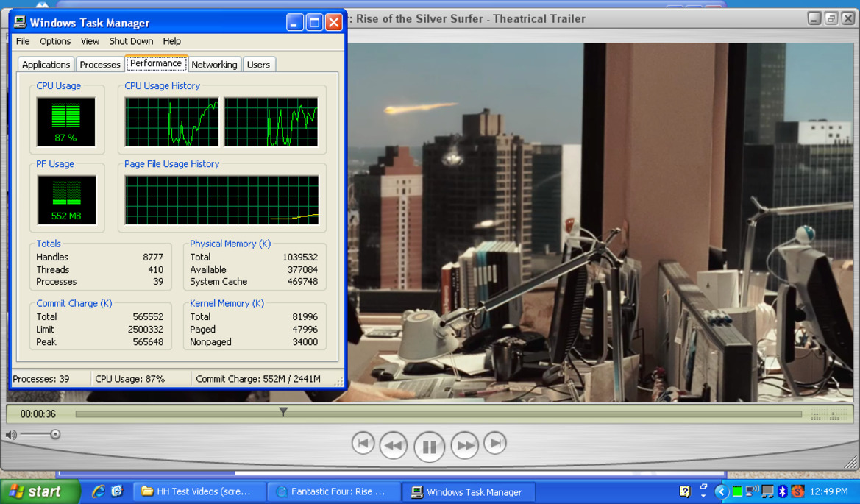Click the fast forward button
Viewport: 860px width, 504px height.
click(x=464, y=445)
